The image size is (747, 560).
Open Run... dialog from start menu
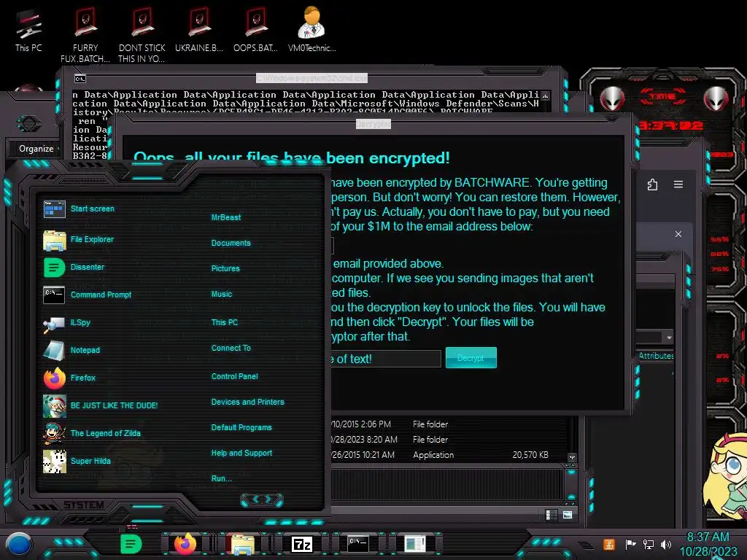222,478
